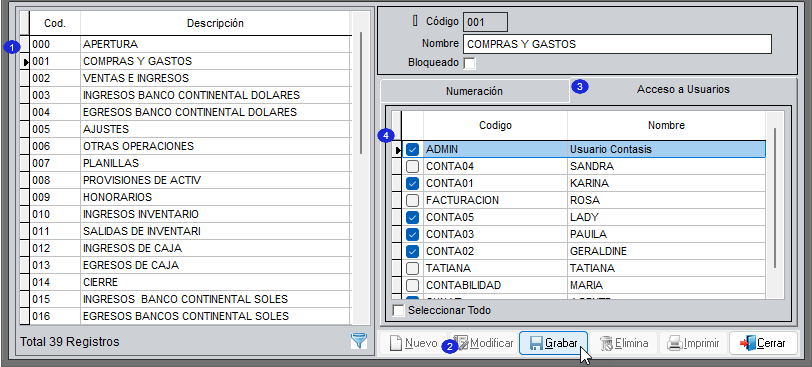Click the PAUILA name cell

(x=666, y=234)
